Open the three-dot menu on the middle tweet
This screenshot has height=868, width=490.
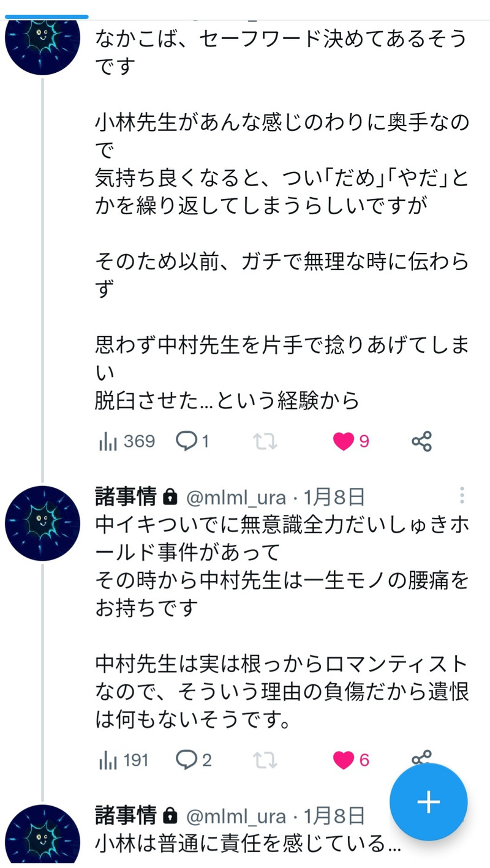(462, 496)
